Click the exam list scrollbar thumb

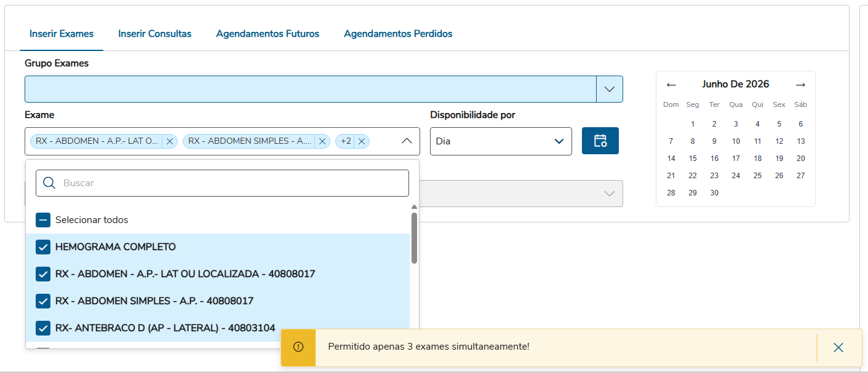[414, 238]
